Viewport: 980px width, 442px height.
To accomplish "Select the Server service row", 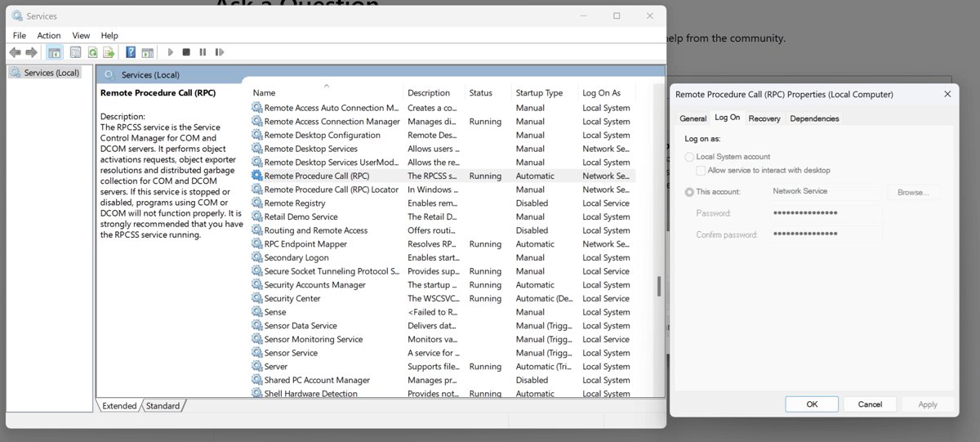I will (443, 366).
